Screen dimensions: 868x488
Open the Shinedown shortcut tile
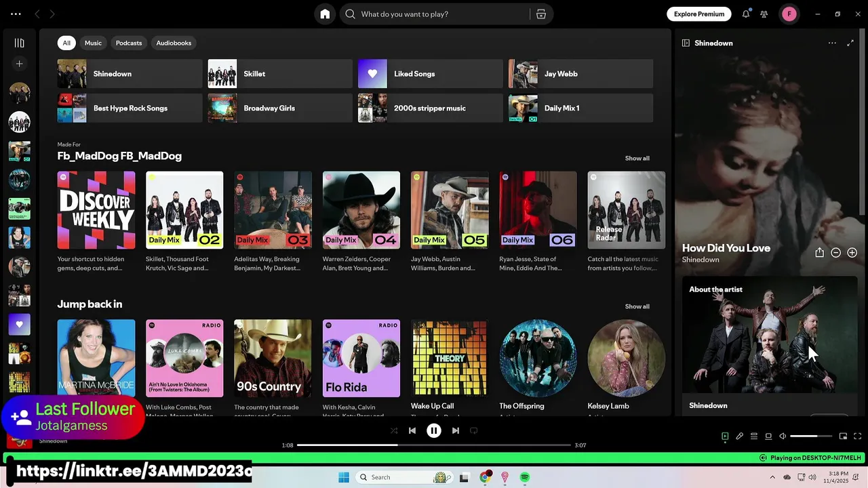pos(130,74)
